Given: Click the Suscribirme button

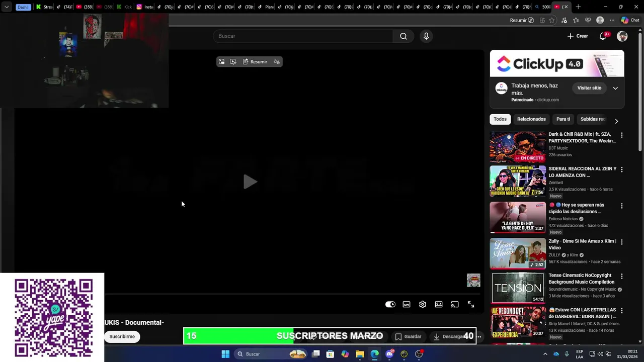Looking at the screenshot, I should (122, 336).
